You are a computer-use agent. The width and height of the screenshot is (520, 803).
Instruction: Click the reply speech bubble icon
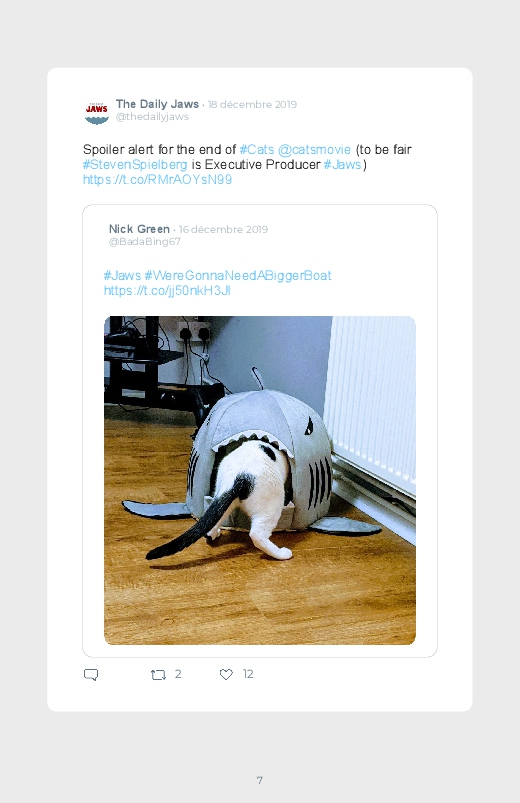91,674
